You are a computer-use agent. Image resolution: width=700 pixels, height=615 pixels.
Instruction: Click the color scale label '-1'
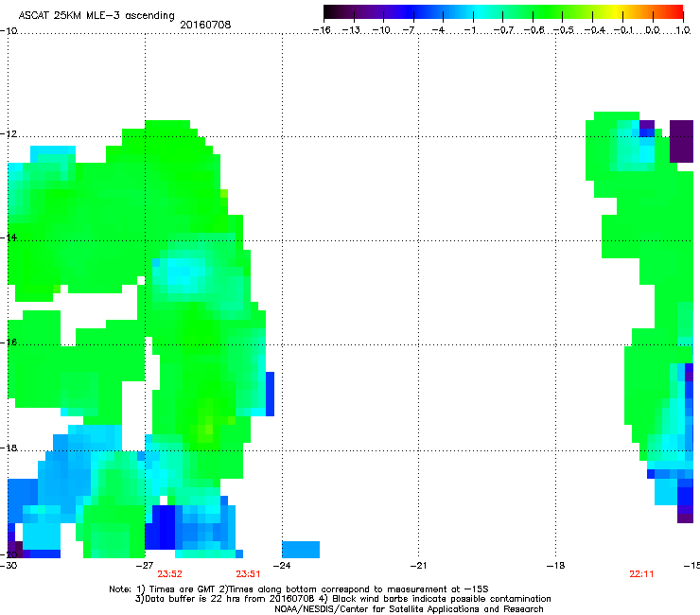[469, 30]
